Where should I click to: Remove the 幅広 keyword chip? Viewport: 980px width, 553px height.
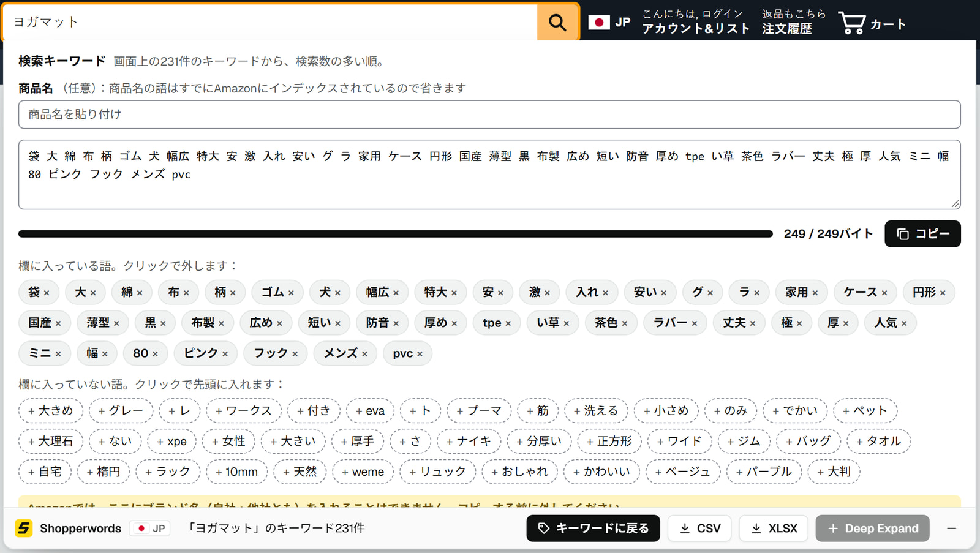[382, 292]
